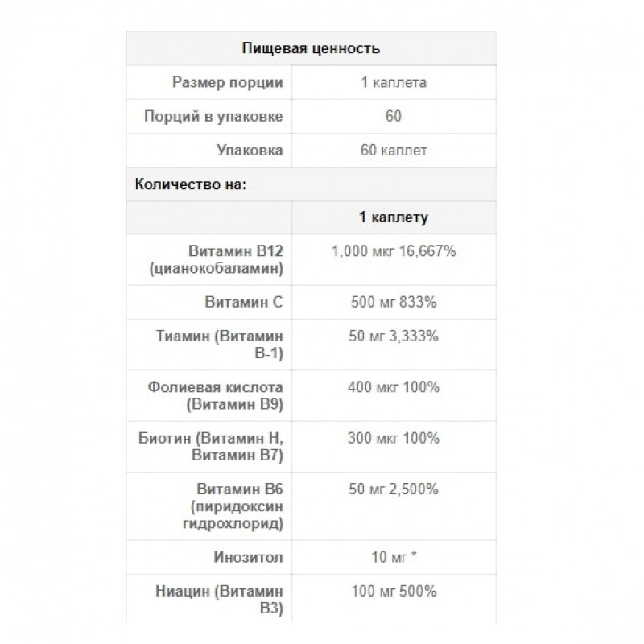The height and width of the screenshot is (644, 644).
Task: Click the "Пищевая ценность" table header
Action: 311,48
